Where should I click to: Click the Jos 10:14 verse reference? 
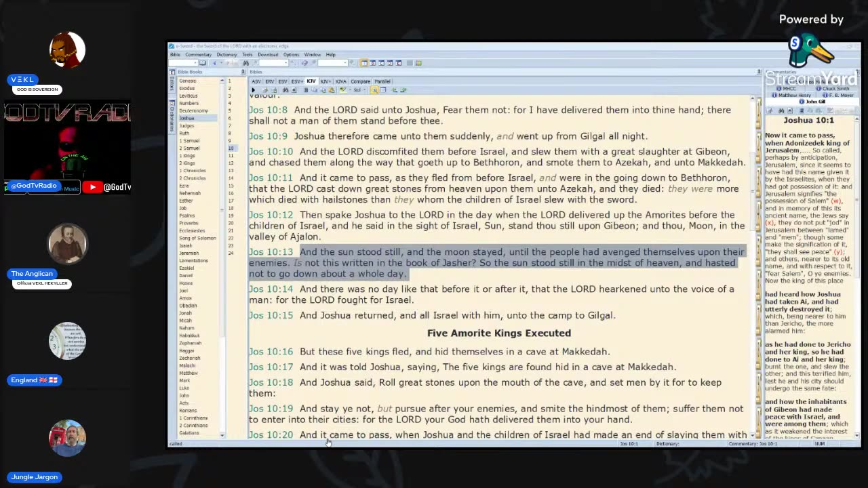point(271,289)
